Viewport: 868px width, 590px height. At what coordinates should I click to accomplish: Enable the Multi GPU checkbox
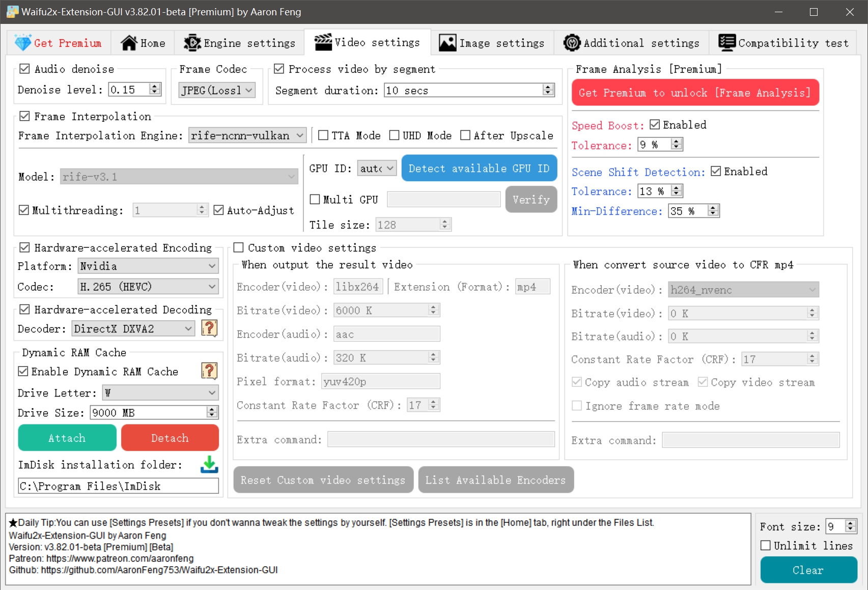pyautogui.click(x=315, y=199)
